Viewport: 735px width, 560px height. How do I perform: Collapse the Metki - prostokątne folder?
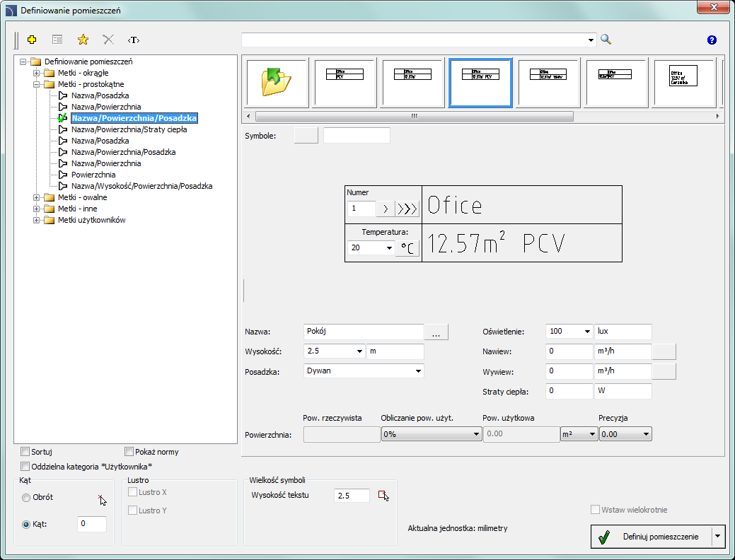[x=36, y=84]
